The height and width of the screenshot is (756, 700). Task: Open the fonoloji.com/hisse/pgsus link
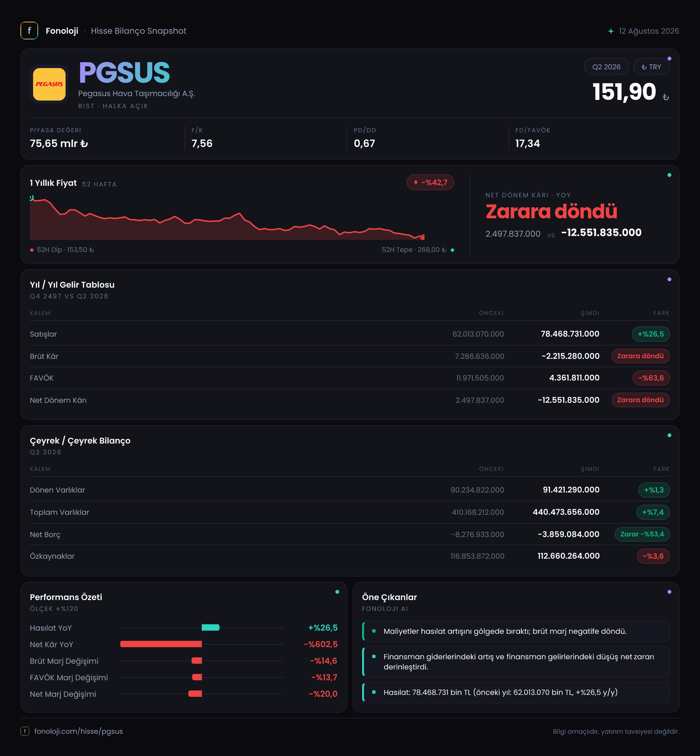click(78, 731)
